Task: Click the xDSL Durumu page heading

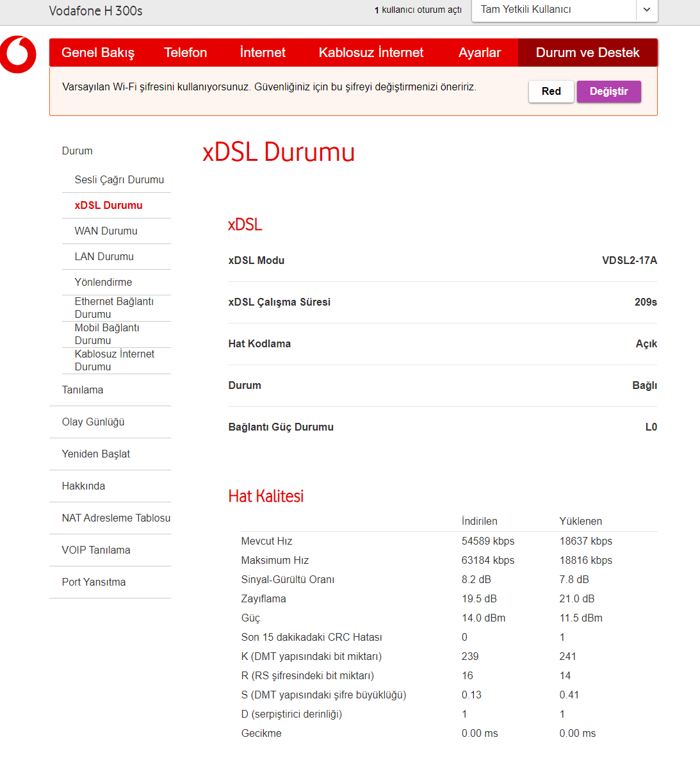Action: [x=279, y=152]
